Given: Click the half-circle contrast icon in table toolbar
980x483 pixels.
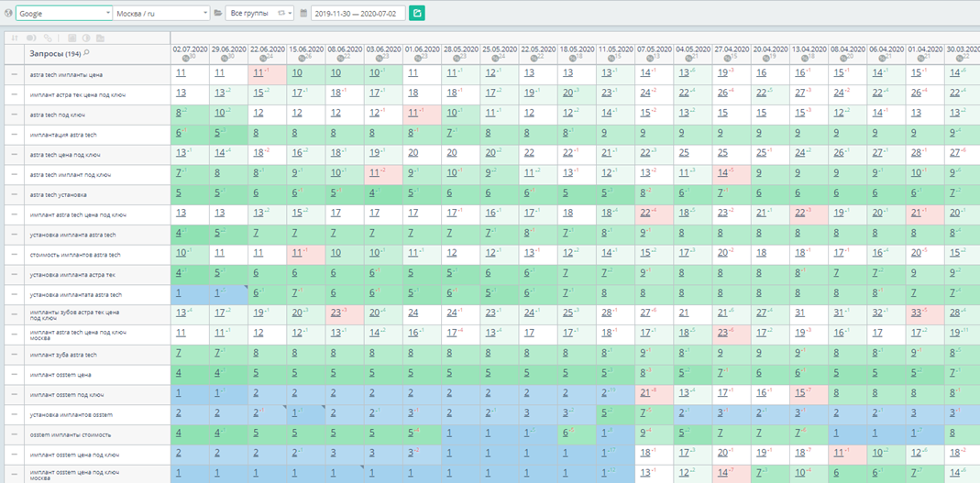Looking at the screenshot, I should 86,38.
